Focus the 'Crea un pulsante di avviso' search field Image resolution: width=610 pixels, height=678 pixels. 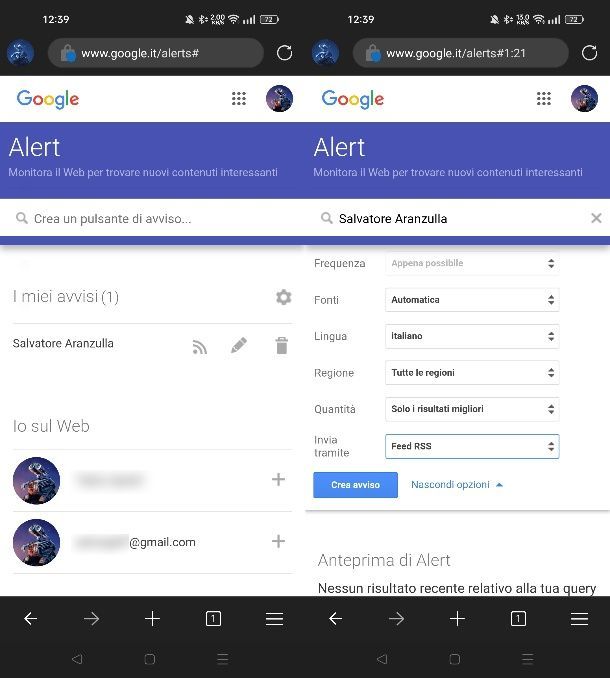[152, 218]
